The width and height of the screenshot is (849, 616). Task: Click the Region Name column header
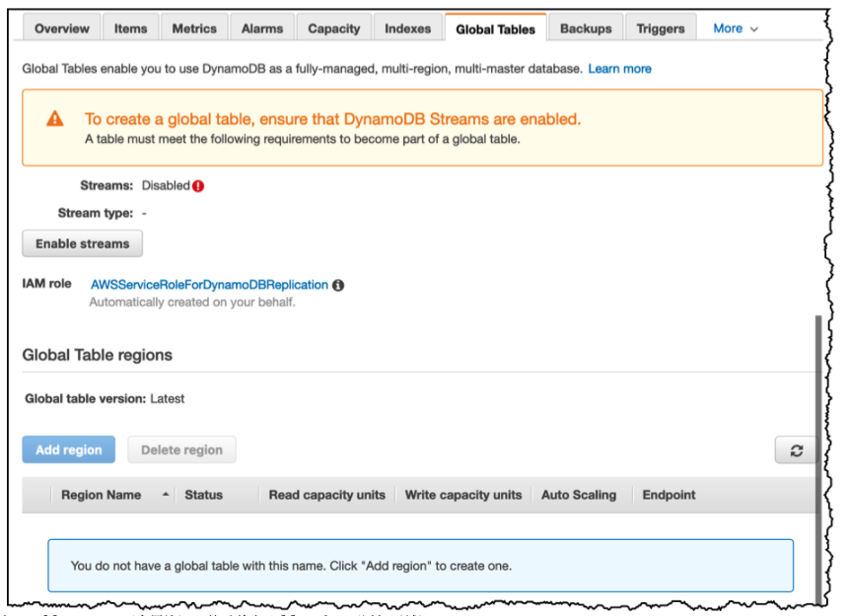pos(102,495)
